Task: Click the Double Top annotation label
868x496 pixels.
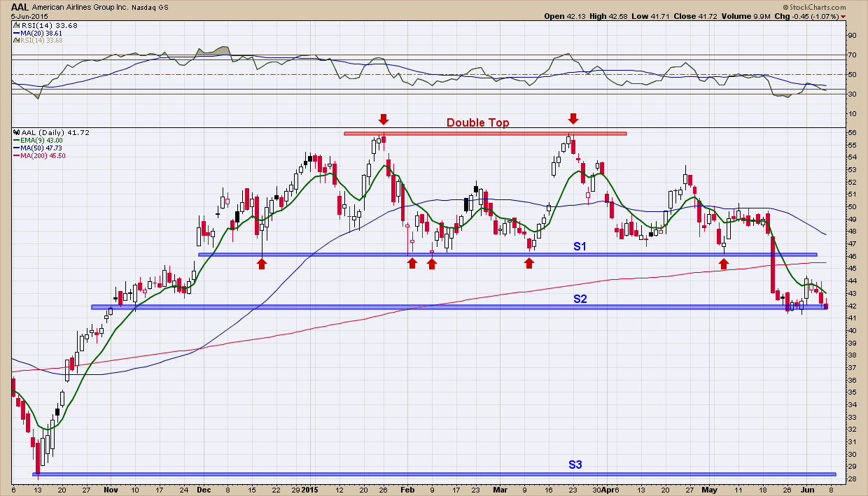Action: (478, 123)
